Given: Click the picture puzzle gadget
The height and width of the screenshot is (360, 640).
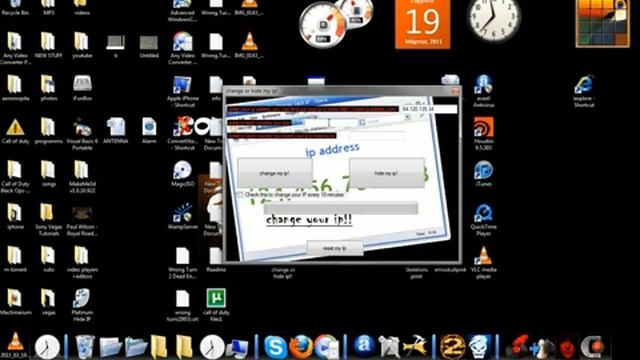Looking at the screenshot, I should pyautogui.click(x=603, y=23).
